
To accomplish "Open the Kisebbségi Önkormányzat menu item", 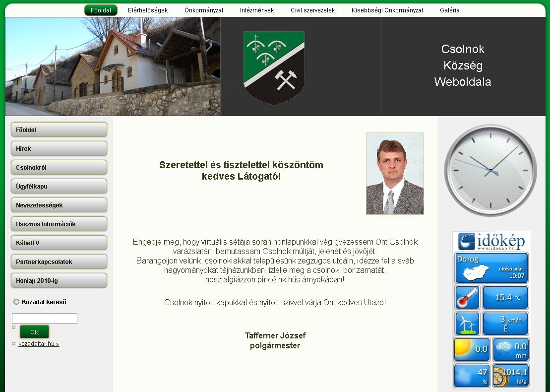I will 387,10.
